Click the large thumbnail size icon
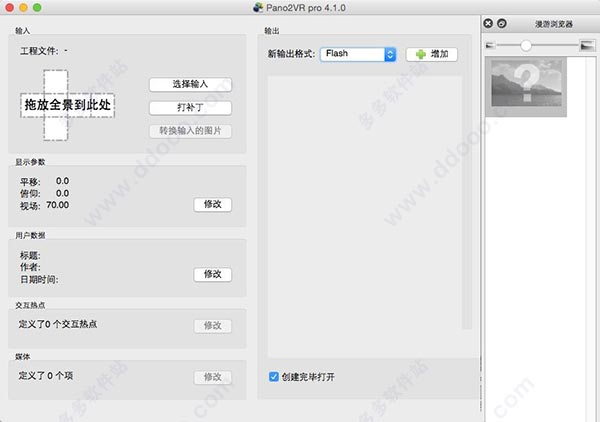 587,45
